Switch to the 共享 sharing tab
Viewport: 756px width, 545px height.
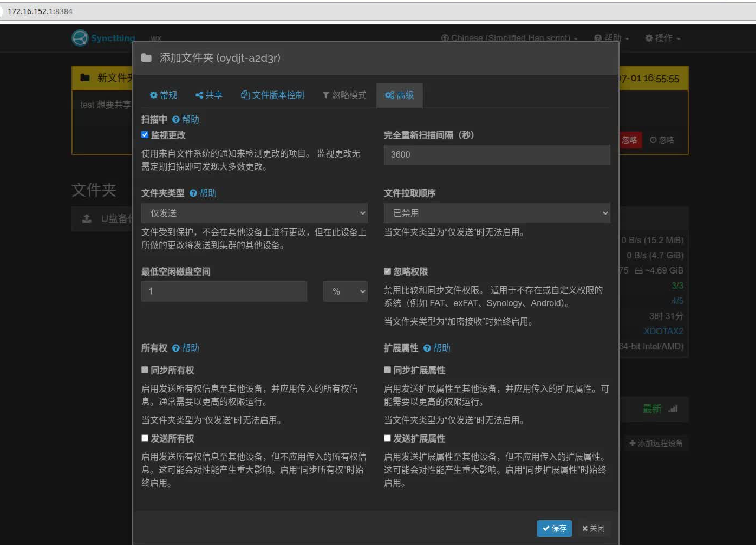click(209, 95)
